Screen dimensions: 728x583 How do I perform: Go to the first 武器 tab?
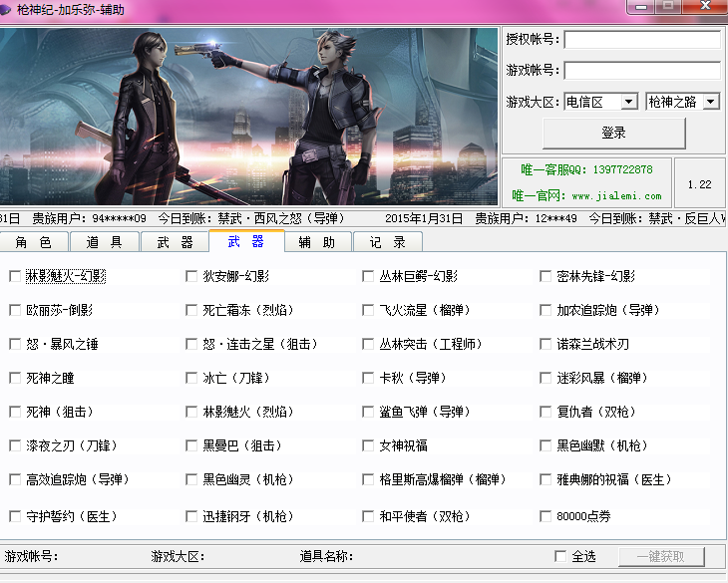(x=176, y=242)
